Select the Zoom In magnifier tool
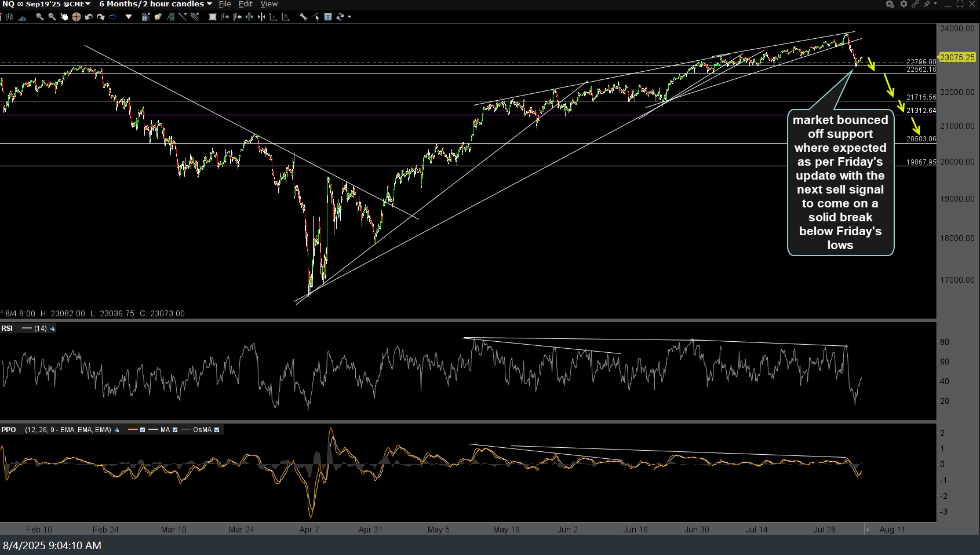 tap(39, 17)
